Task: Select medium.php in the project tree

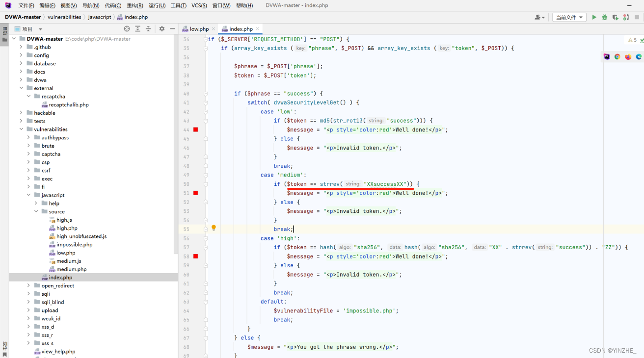Action: (71, 269)
